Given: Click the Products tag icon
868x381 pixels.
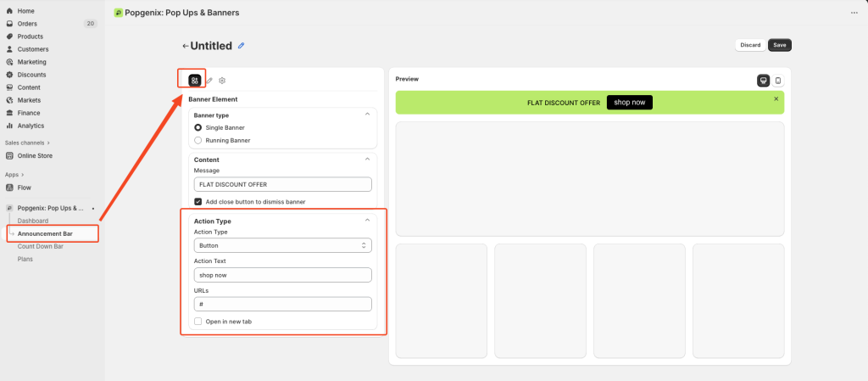Looking at the screenshot, I should coord(9,36).
